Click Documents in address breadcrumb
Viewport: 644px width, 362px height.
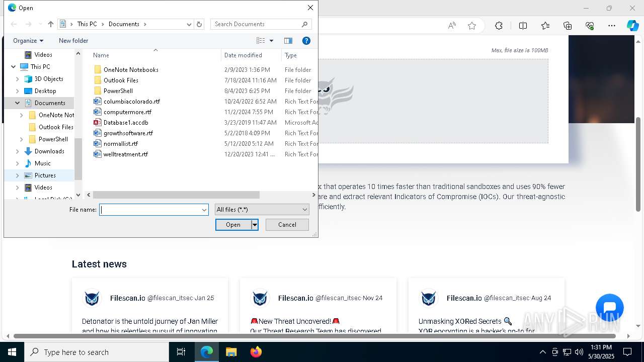(x=124, y=24)
